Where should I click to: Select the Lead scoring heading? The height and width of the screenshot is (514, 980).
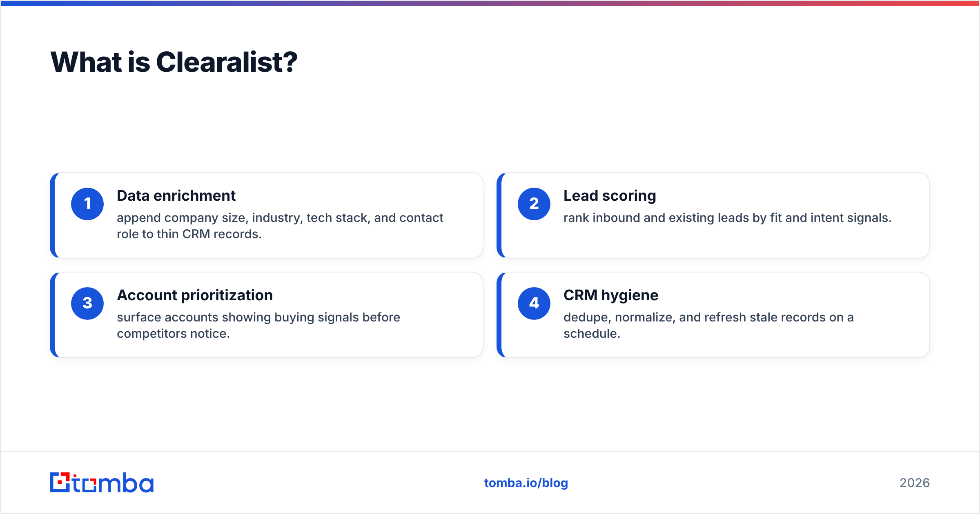coord(610,196)
